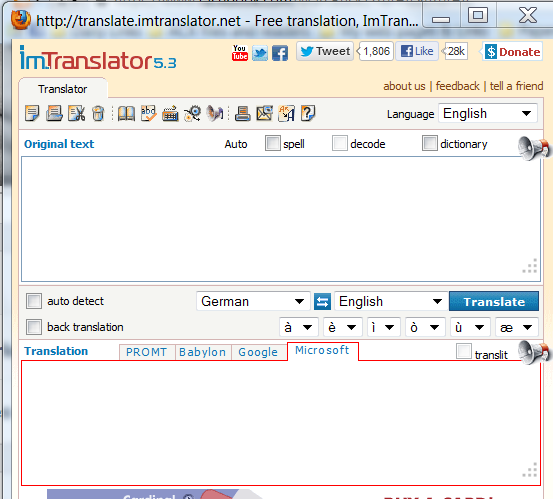Switch to the Babylon translation tab
Screen dimensions: 553x499
click(x=203, y=352)
